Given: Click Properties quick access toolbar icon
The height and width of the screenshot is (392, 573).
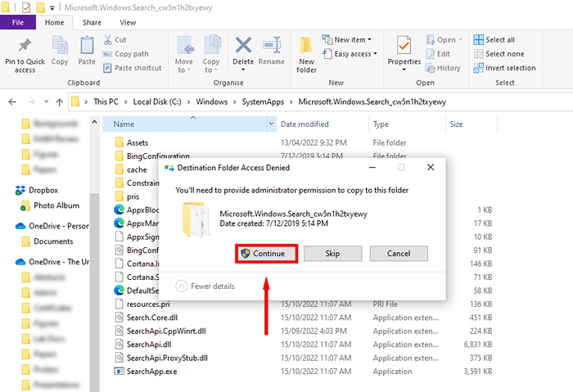Looking at the screenshot, I should click(26, 7).
